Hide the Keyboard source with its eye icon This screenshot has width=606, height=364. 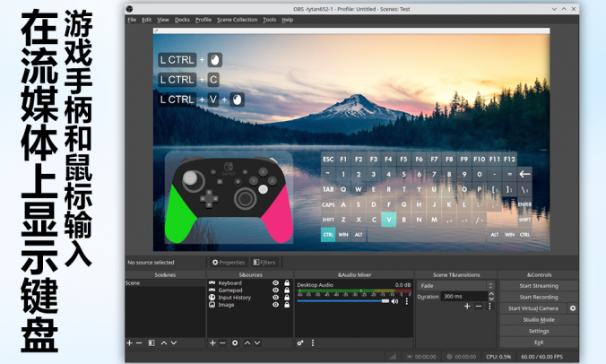(x=275, y=283)
